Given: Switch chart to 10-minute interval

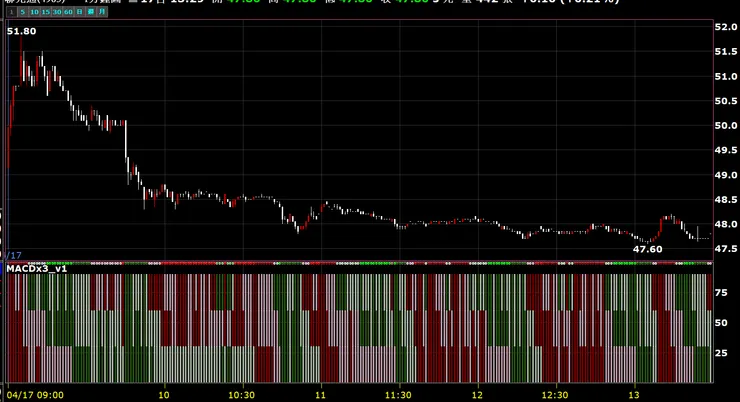Looking at the screenshot, I should pyautogui.click(x=34, y=12).
